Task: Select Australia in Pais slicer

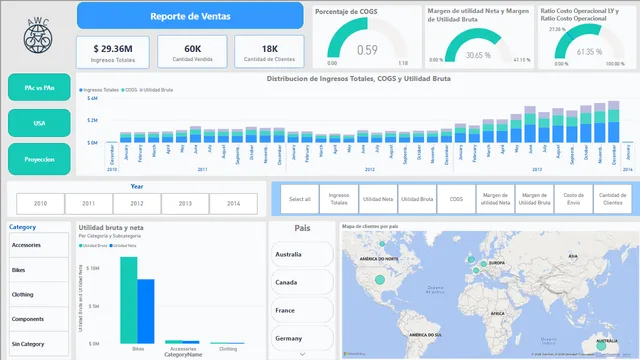Action: tap(302, 254)
